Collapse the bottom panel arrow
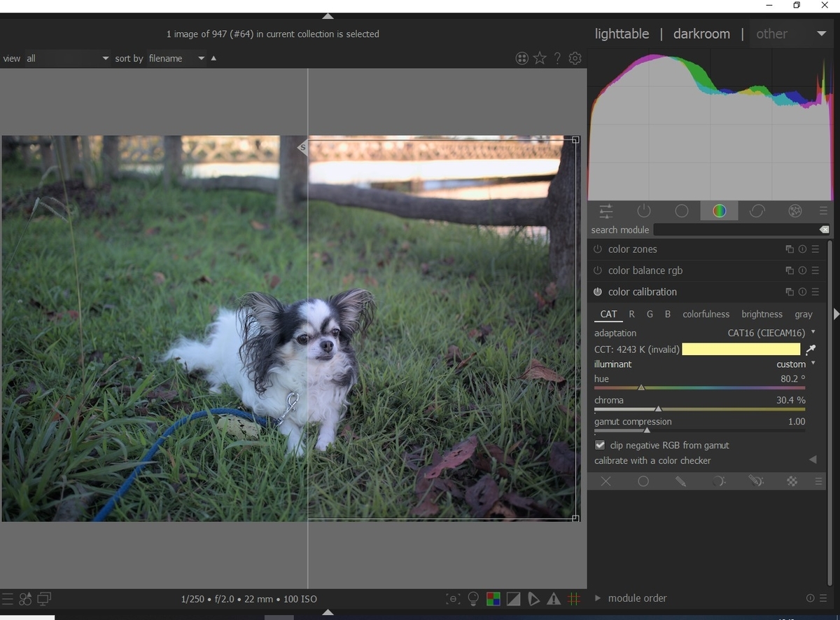Screen dimensions: 840x620 click(x=328, y=612)
